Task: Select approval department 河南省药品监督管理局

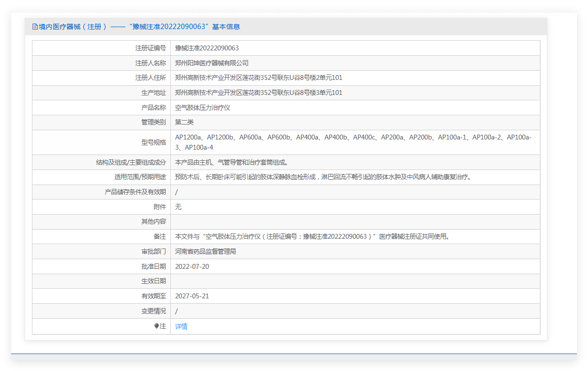Action: point(205,251)
